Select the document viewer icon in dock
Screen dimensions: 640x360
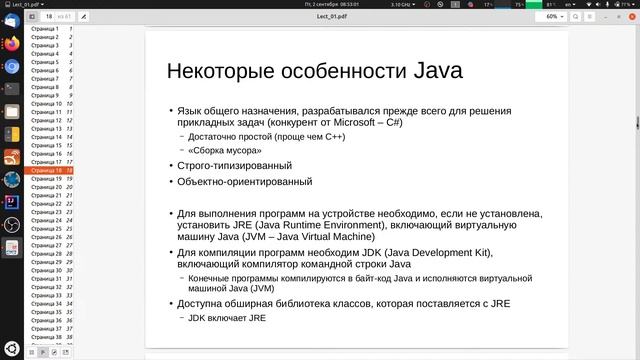12,248
